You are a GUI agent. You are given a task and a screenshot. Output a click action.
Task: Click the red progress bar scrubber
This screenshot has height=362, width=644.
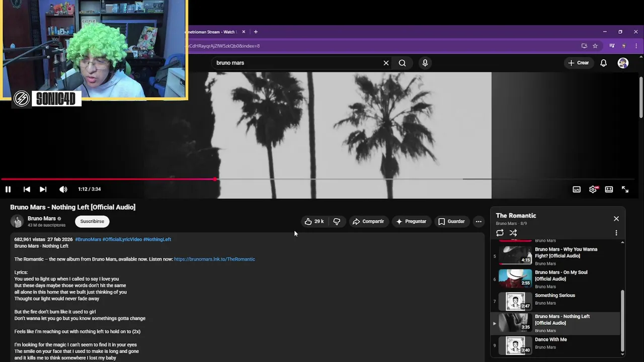pyautogui.click(x=215, y=179)
